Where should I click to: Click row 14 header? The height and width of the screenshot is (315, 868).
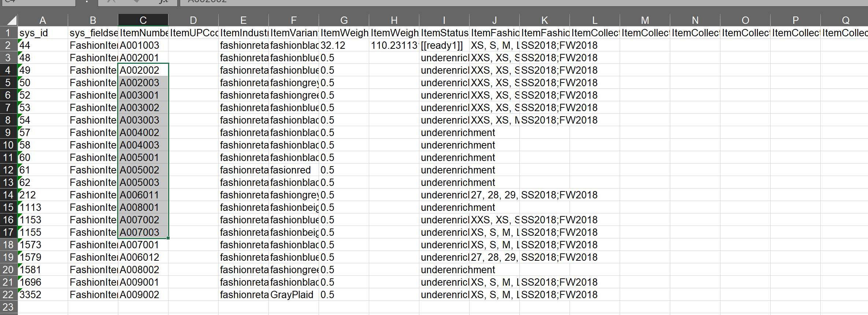tap(8, 195)
